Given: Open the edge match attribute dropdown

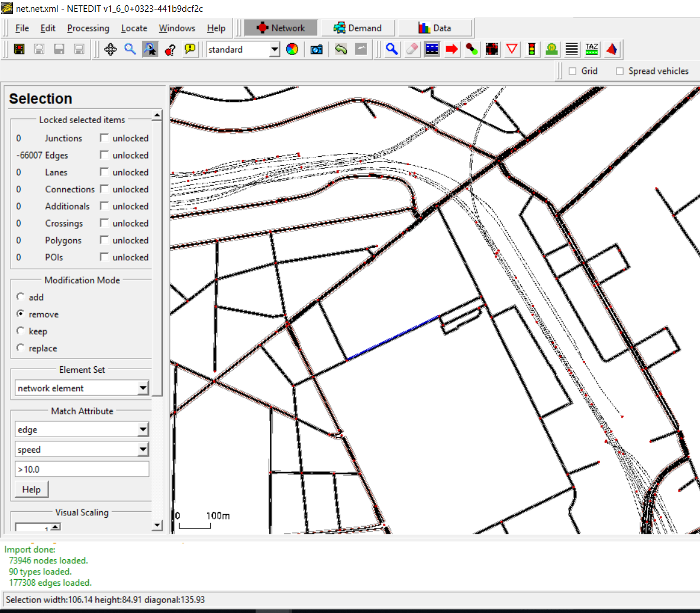Looking at the screenshot, I should click(x=143, y=430).
